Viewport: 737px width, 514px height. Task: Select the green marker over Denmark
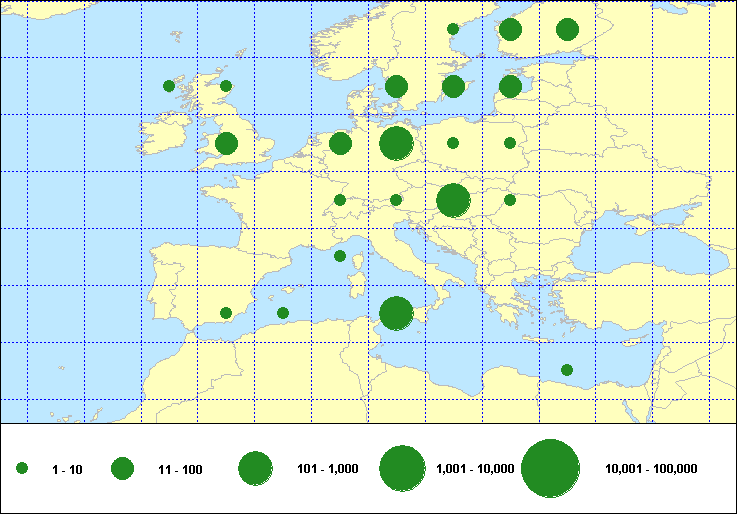point(396,86)
